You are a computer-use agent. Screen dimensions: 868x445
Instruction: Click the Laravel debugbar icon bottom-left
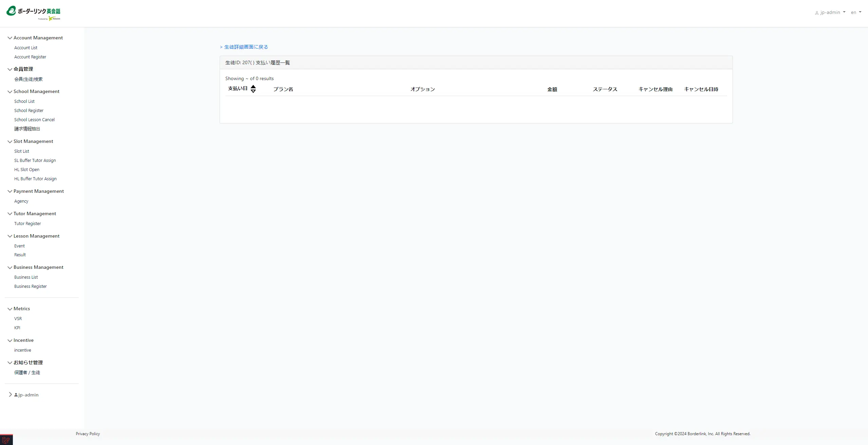6,440
